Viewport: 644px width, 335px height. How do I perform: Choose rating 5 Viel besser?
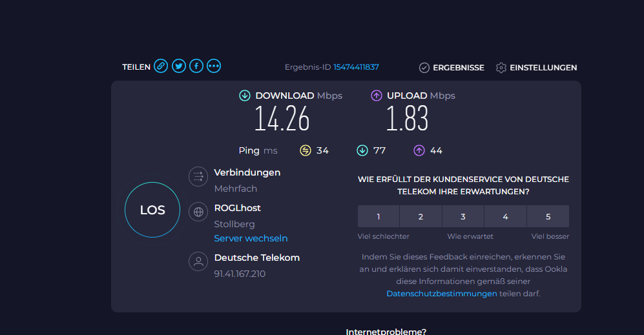(548, 217)
